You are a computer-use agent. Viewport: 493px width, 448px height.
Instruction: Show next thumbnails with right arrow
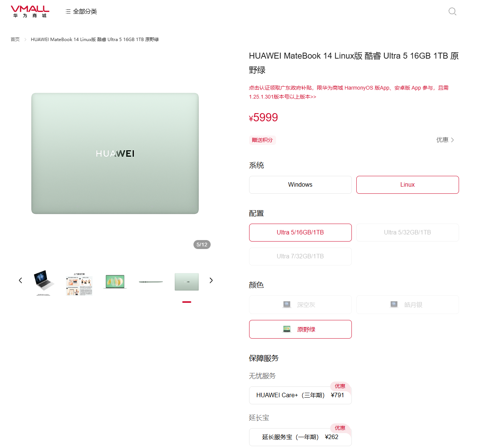211,280
